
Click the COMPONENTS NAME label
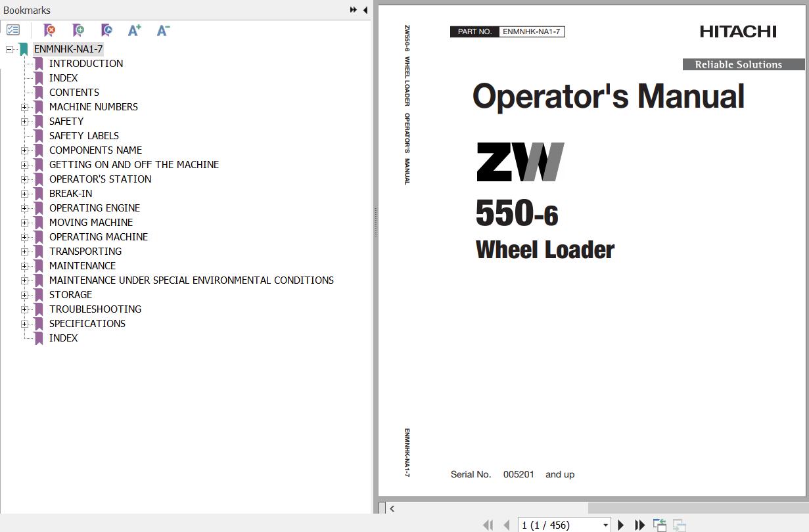[95, 150]
